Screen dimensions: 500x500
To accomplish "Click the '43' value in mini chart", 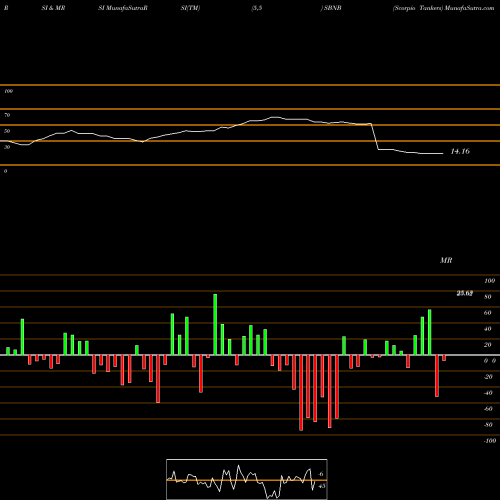I will click(322, 486).
